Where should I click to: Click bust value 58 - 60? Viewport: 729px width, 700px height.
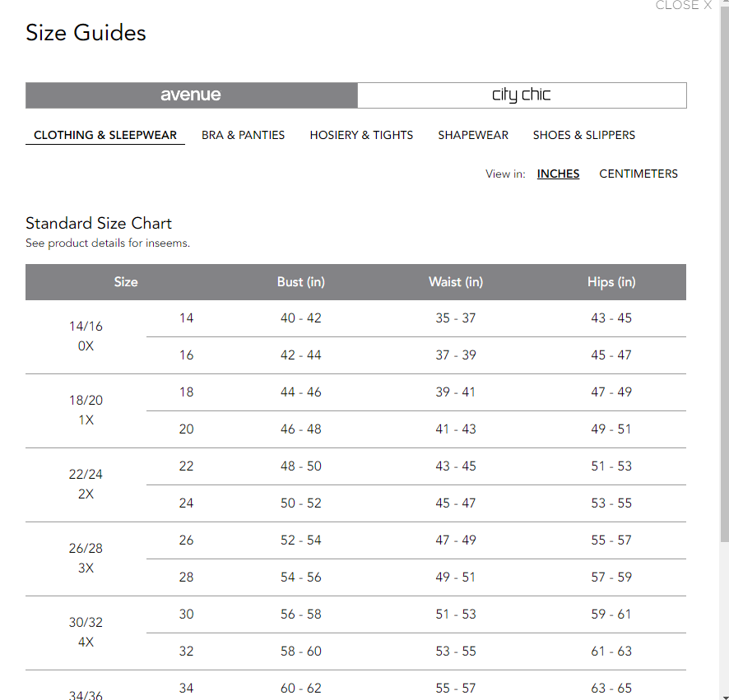301,651
